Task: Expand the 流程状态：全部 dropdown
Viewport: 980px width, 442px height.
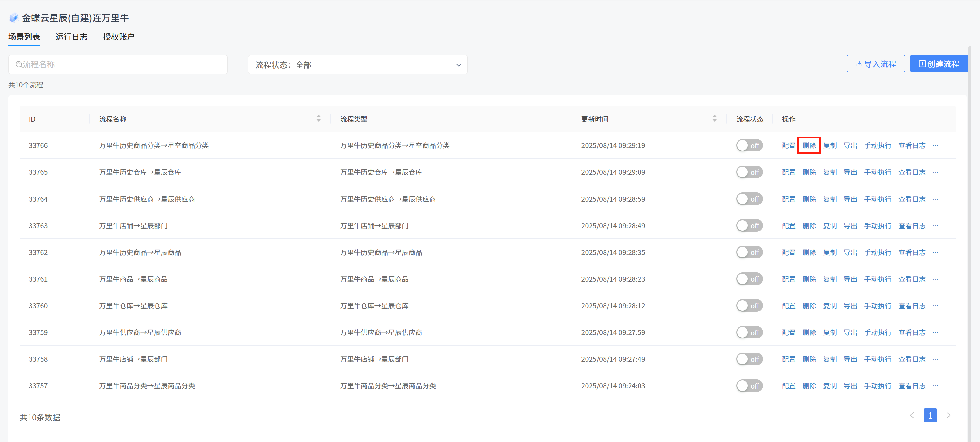Action: point(358,65)
